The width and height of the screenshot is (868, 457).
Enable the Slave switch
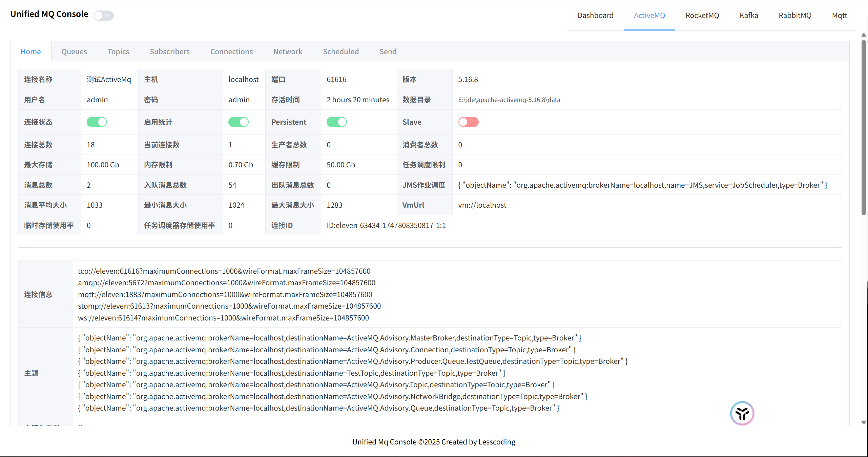(x=468, y=122)
